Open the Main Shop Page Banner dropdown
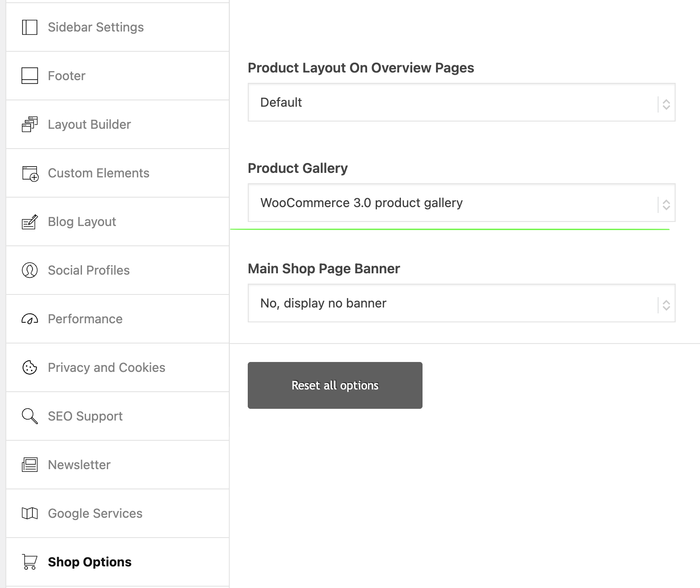The image size is (700, 588). click(x=461, y=303)
